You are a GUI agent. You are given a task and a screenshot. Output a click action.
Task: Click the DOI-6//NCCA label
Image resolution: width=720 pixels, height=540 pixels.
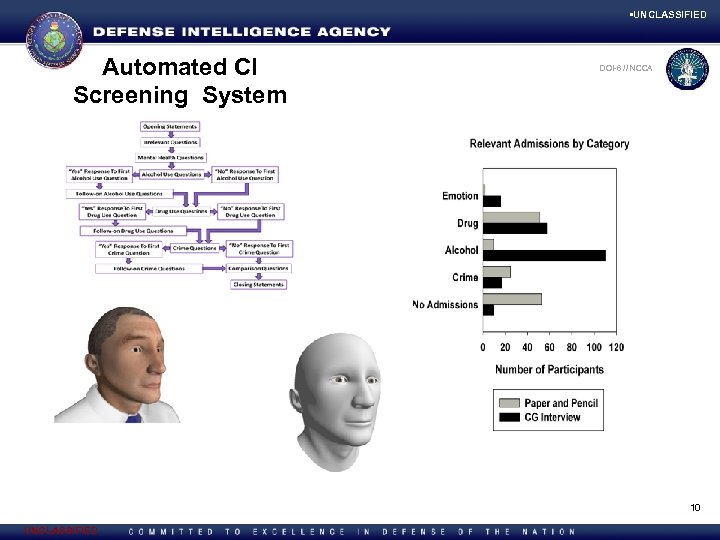(625, 68)
